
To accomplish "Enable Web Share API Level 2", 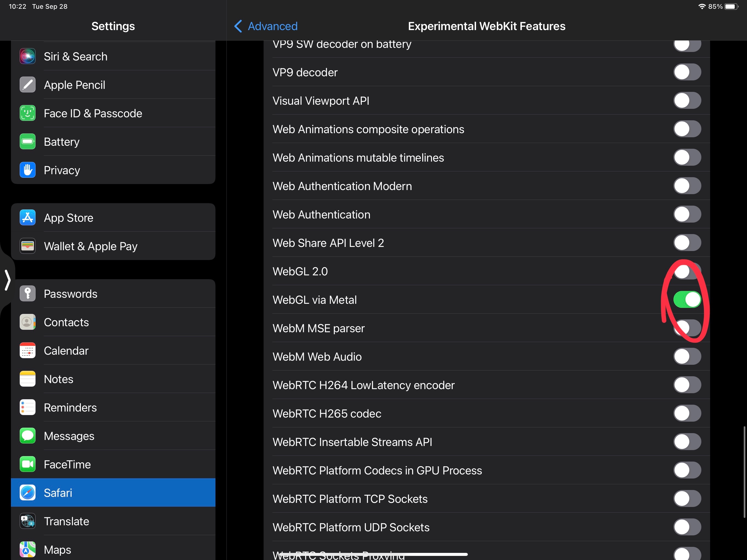I will 687,243.
